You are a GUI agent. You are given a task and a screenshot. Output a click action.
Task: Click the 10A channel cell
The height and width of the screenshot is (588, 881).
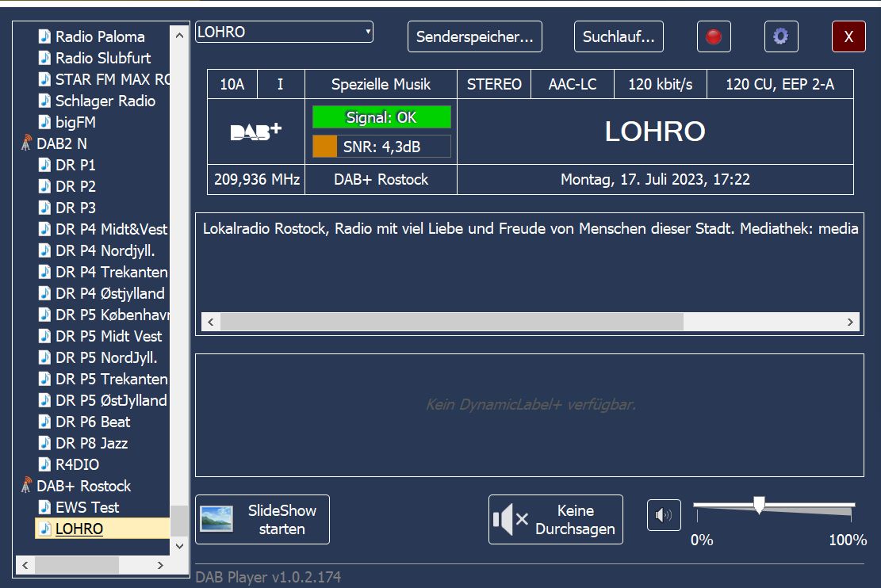(x=232, y=84)
